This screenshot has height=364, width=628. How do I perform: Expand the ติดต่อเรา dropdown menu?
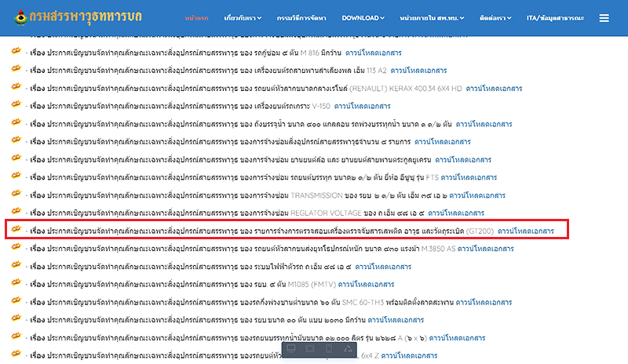[495, 18]
